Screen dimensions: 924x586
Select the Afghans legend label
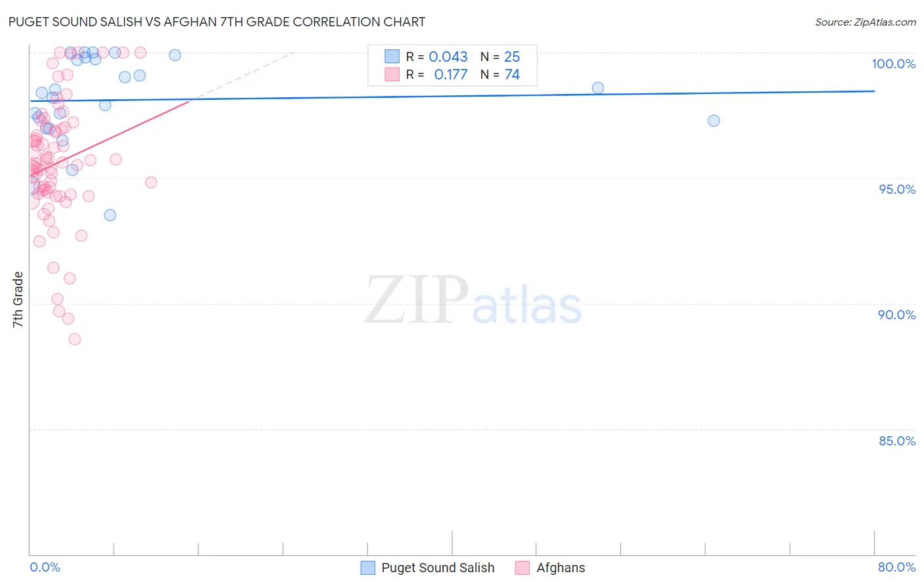[x=561, y=568]
